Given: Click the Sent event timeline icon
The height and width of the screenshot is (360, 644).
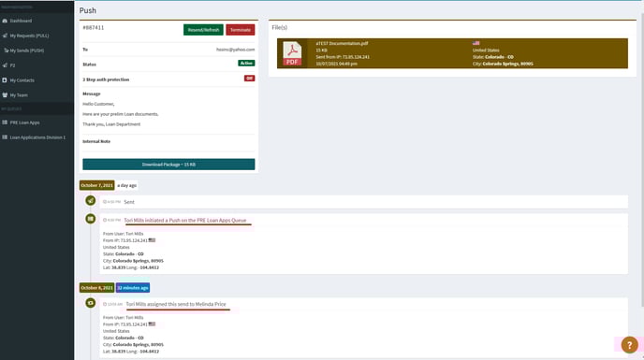Looking at the screenshot, I should pos(91,201).
